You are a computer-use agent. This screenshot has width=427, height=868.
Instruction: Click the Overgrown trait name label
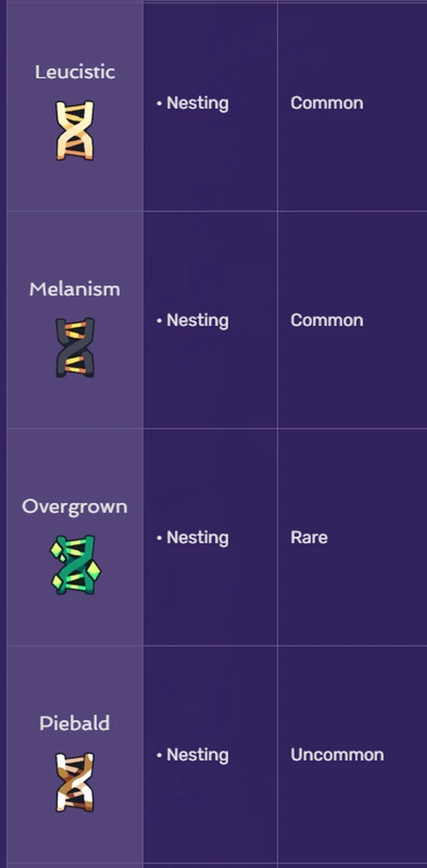pos(74,507)
